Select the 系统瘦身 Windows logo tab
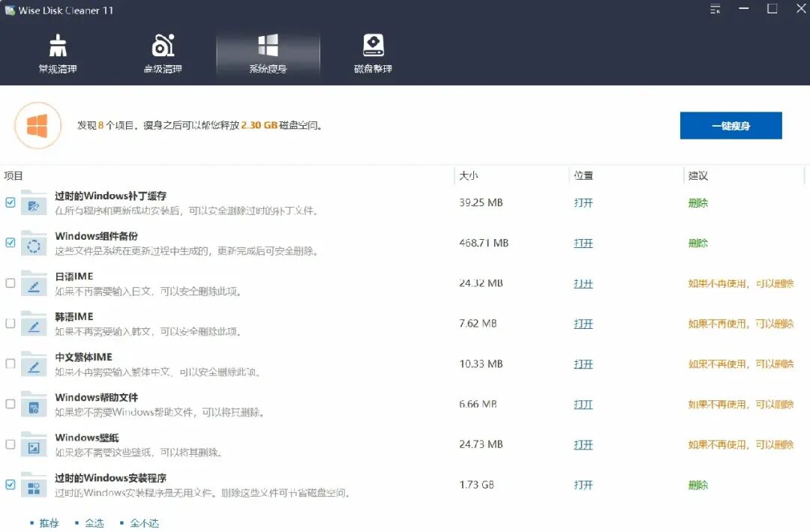Image resolution: width=810 pixels, height=532 pixels. click(x=268, y=54)
